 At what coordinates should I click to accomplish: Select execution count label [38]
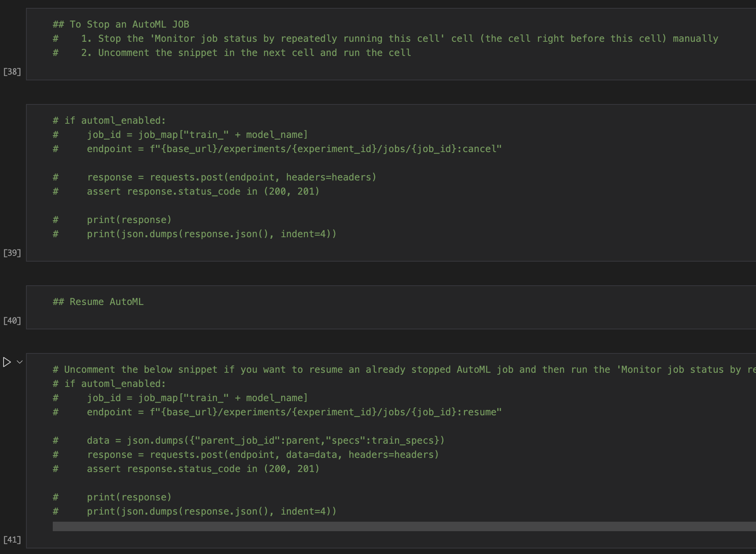(x=12, y=72)
